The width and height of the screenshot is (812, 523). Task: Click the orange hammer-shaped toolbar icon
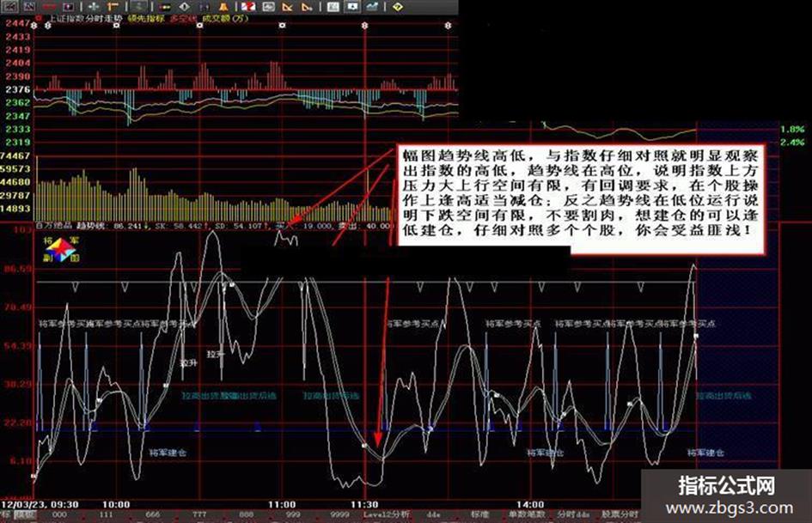(x=112, y=7)
